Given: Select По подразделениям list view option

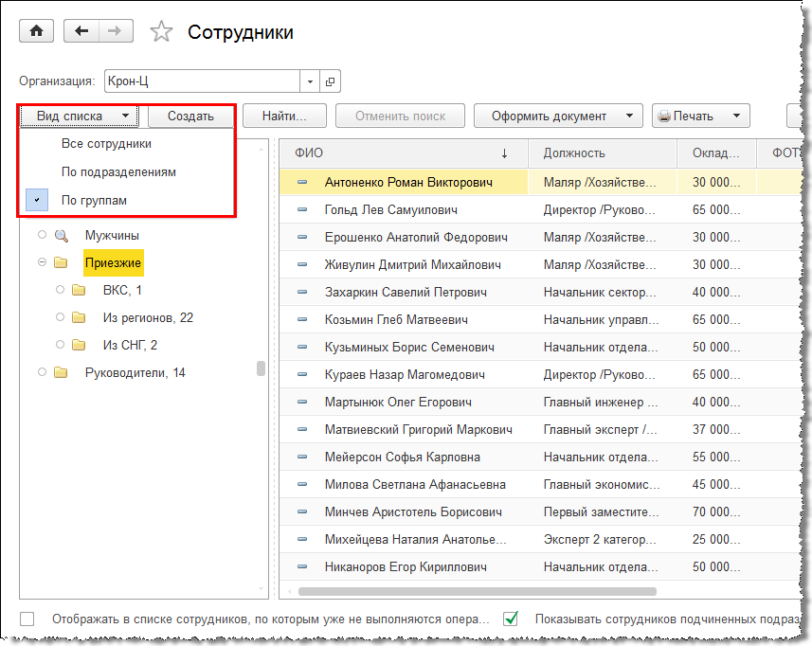Looking at the screenshot, I should [118, 171].
